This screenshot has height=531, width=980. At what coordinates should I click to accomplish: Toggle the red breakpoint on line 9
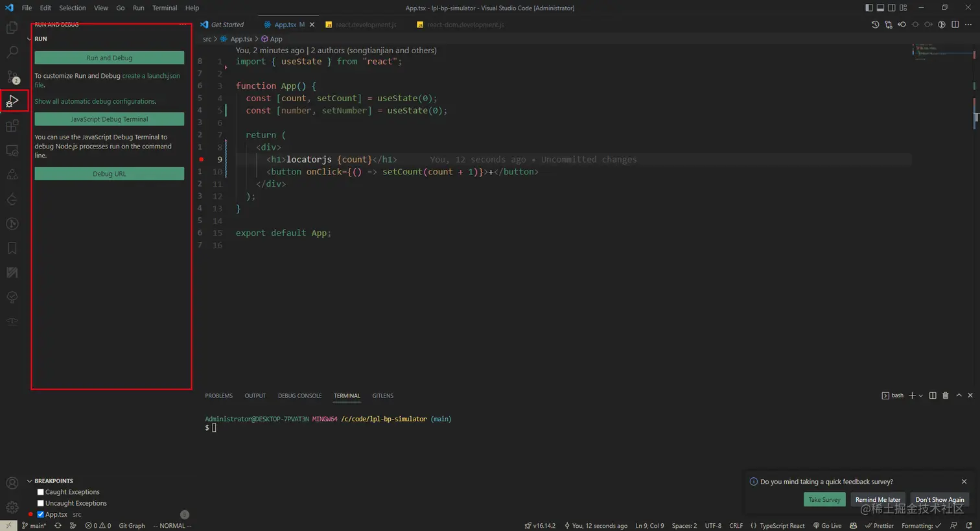coord(201,159)
